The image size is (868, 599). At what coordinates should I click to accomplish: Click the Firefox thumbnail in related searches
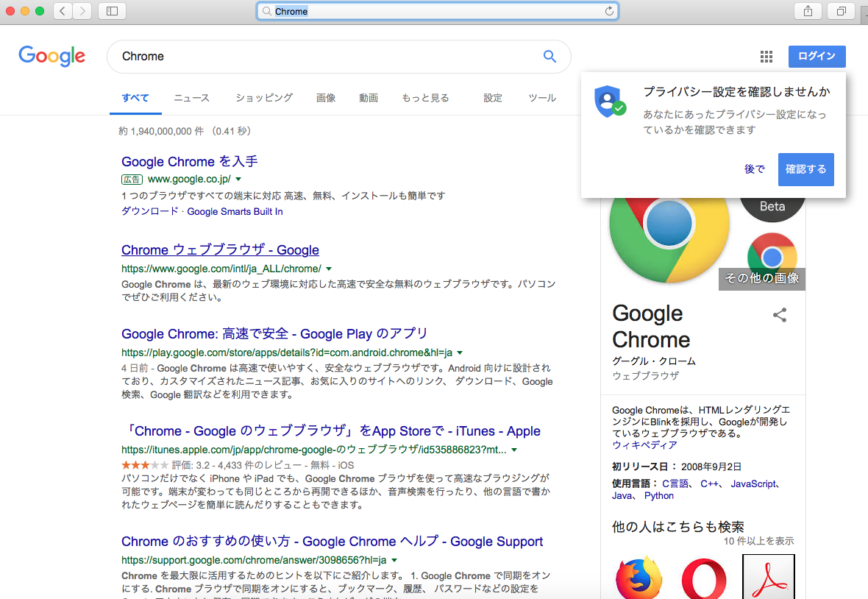(x=638, y=579)
